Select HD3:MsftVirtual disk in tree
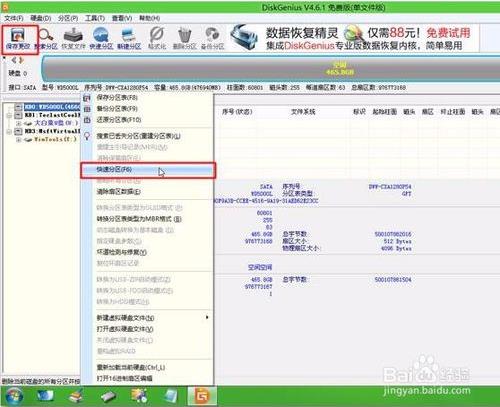 (x=52, y=131)
